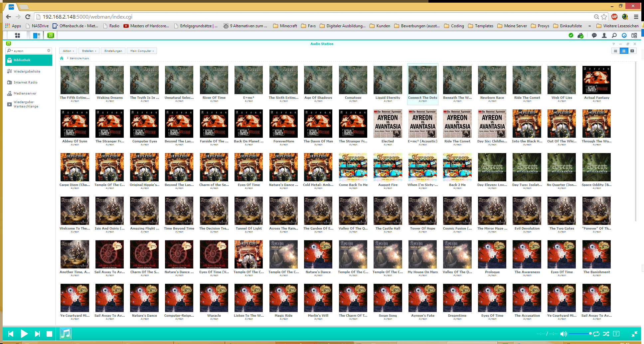The height and width of the screenshot is (344, 644).
Task: Open the Erstellen dropdown menu
Action: pos(89,51)
